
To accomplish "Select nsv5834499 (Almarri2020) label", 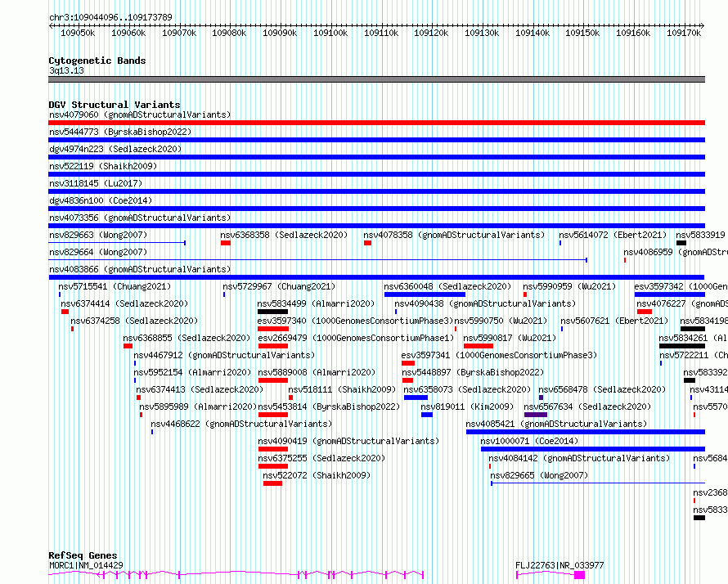I will (x=316, y=303).
